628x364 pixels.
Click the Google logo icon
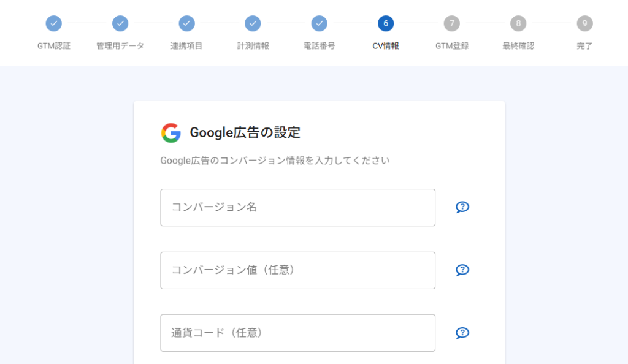tap(171, 133)
